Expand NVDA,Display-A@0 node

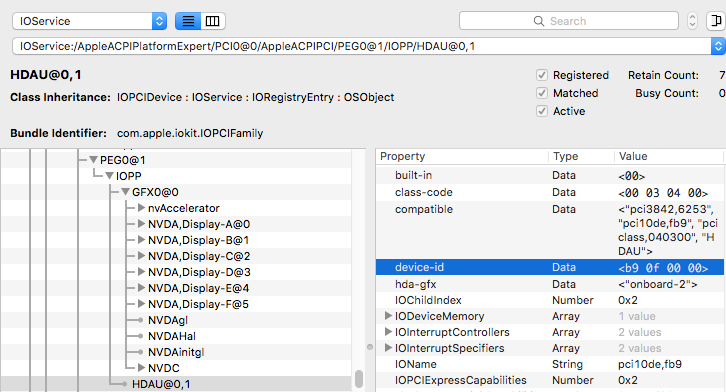[142, 224]
